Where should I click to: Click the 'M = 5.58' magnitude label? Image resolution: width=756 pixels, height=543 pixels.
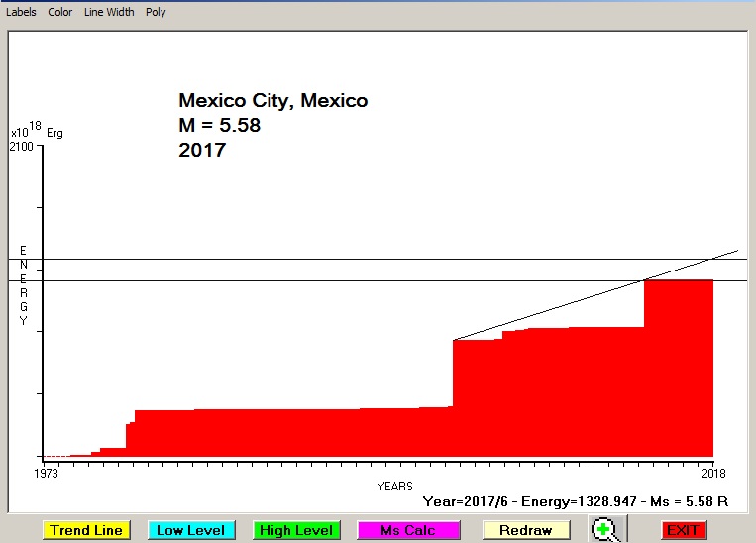[219, 126]
